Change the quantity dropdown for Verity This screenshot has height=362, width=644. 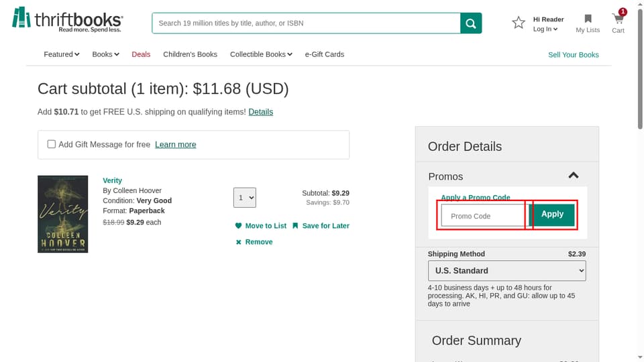point(245,198)
